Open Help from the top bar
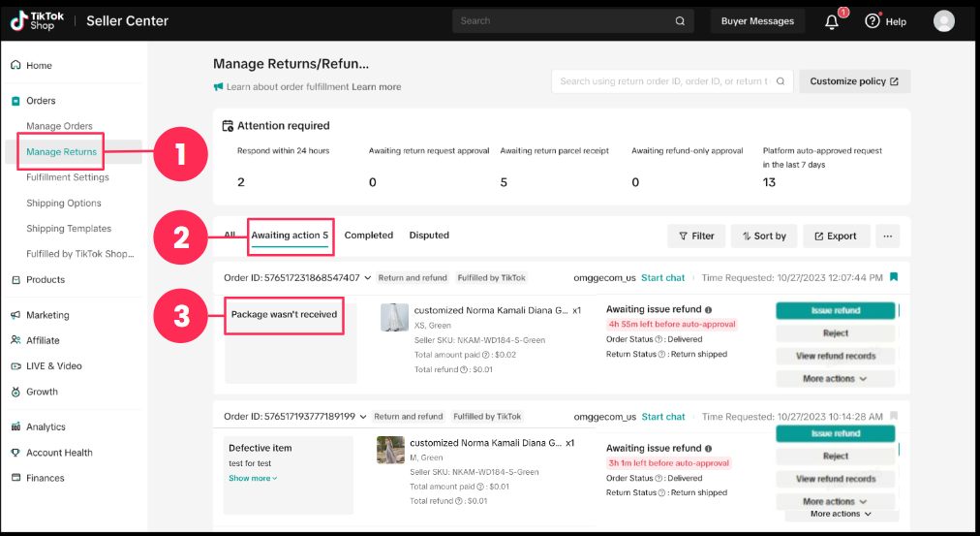 click(885, 21)
